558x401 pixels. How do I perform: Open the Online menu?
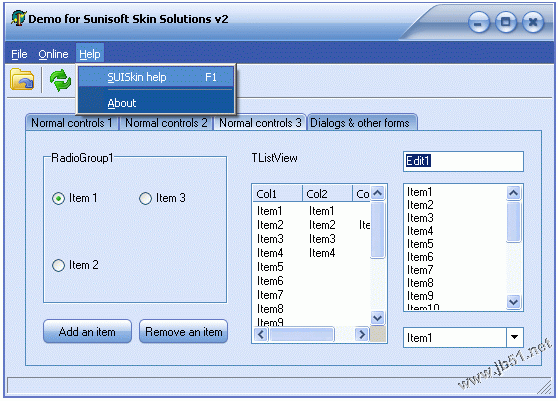click(x=53, y=54)
